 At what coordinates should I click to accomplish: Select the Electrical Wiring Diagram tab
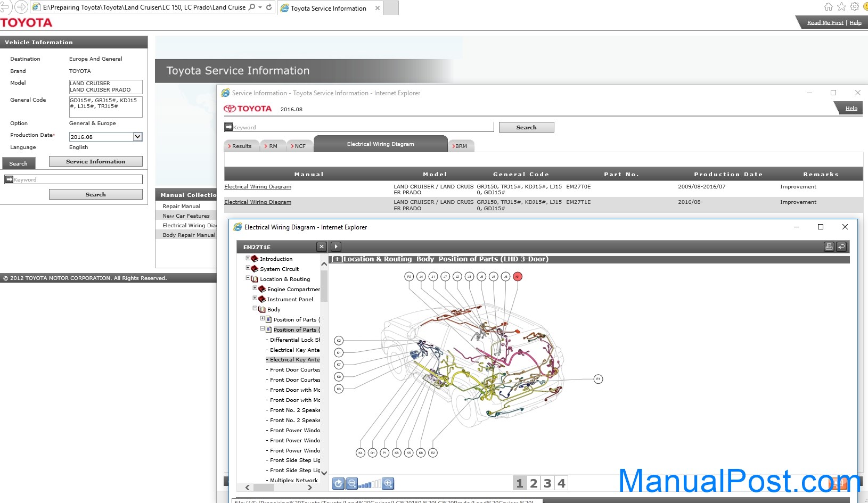pos(380,144)
